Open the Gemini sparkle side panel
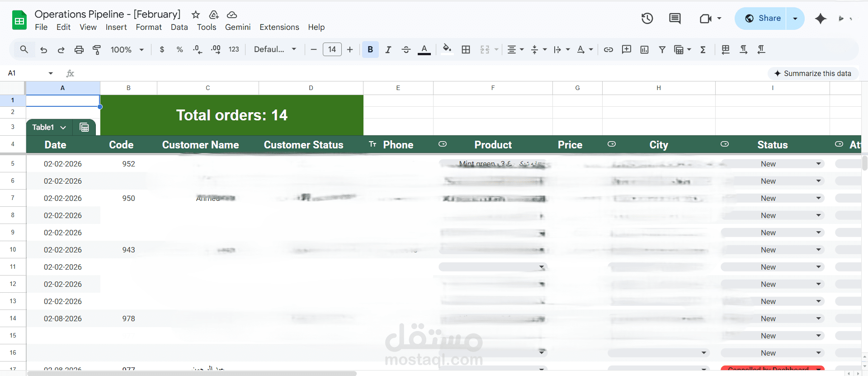868x376 pixels. (821, 19)
